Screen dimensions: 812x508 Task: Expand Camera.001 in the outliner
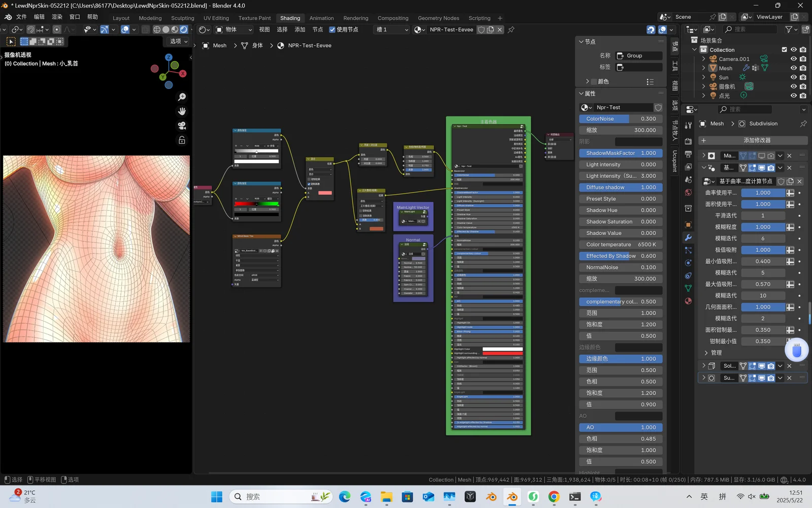tap(703, 58)
